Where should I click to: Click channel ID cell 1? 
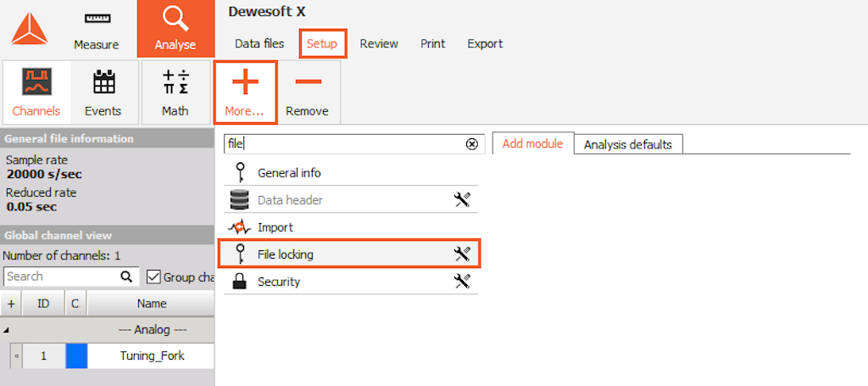(43, 356)
